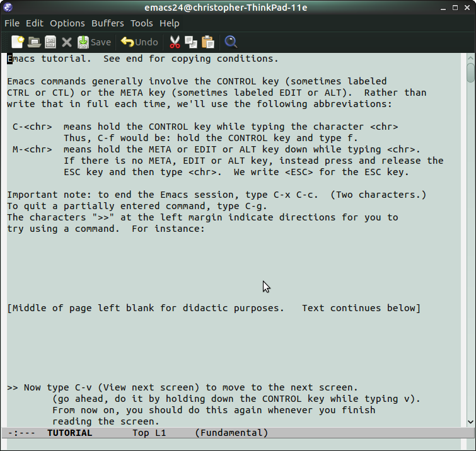This screenshot has width=476, height=451.
Task: Create a new file with the toolbar icon
Action: tap(18, 42)
